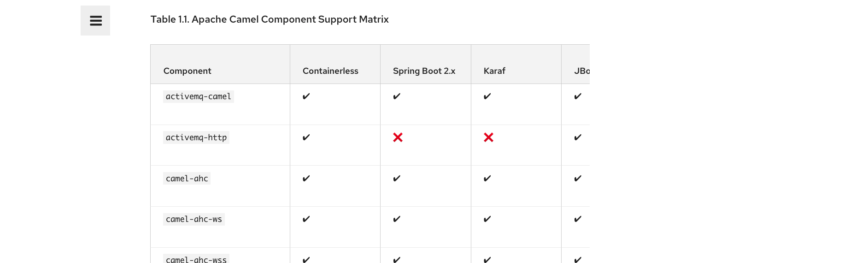The image size is (868, 263).
Task: Click the Containerless column header
Action: (x=330, y=71)
